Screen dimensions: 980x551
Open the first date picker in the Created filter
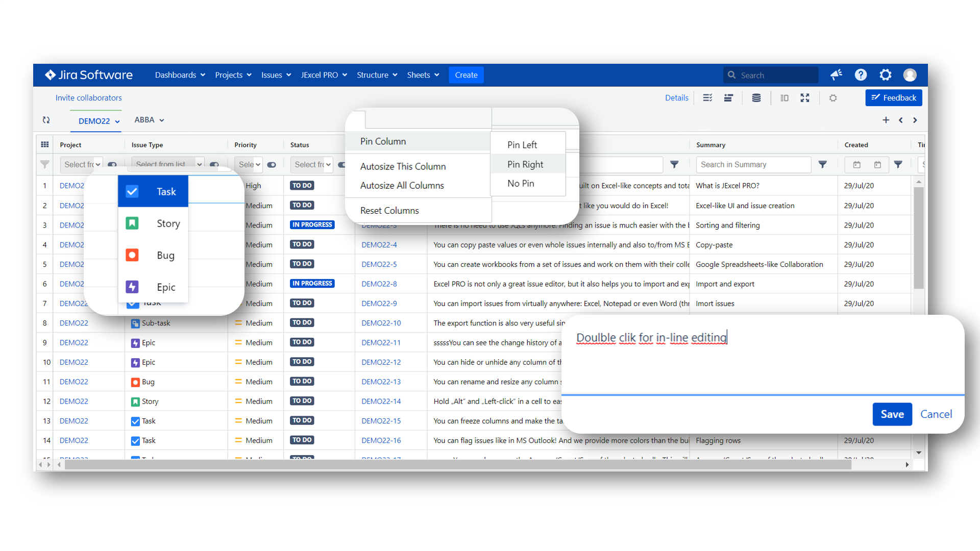pyautogui.click(x=857, y=164)
